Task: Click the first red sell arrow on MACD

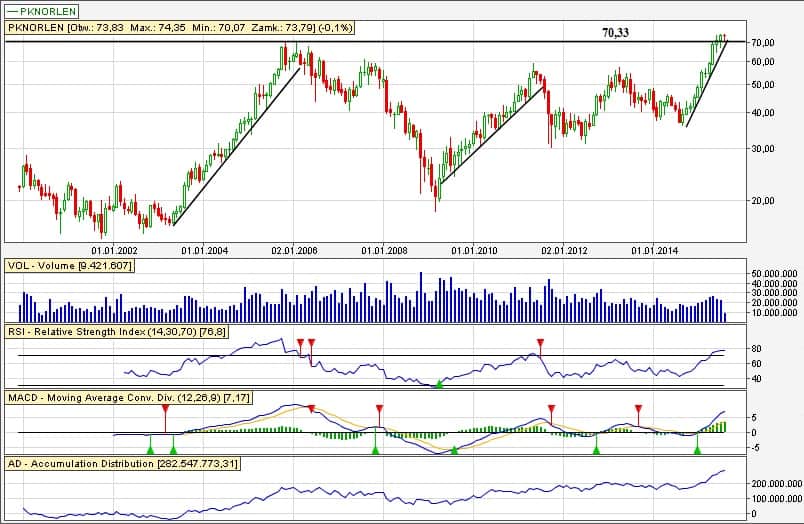Action: (166, 410)
